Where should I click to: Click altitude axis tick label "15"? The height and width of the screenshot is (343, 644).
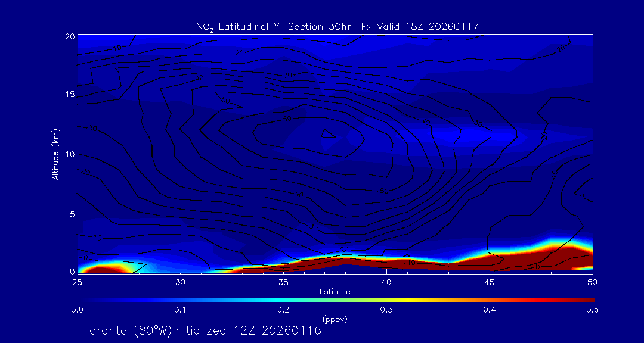coord(70,94)
